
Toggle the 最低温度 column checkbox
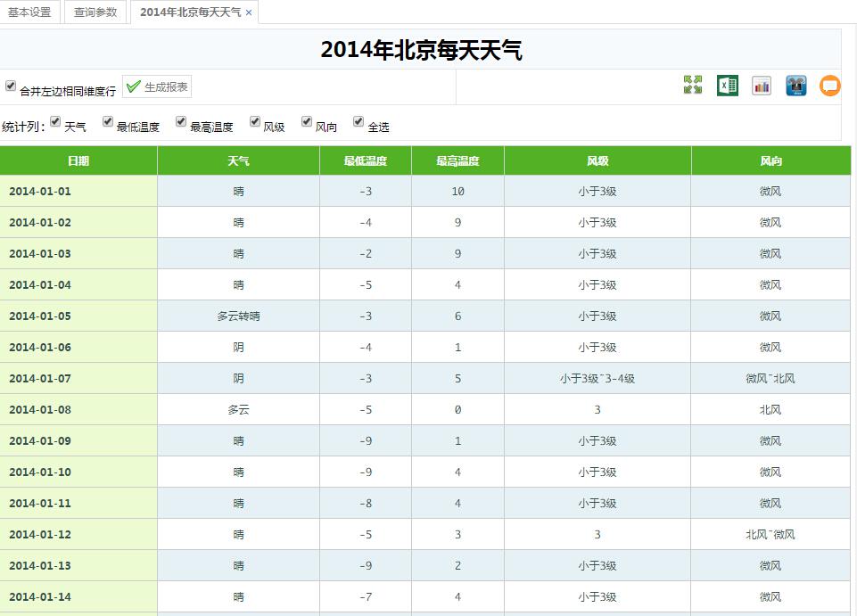(108, 121)
